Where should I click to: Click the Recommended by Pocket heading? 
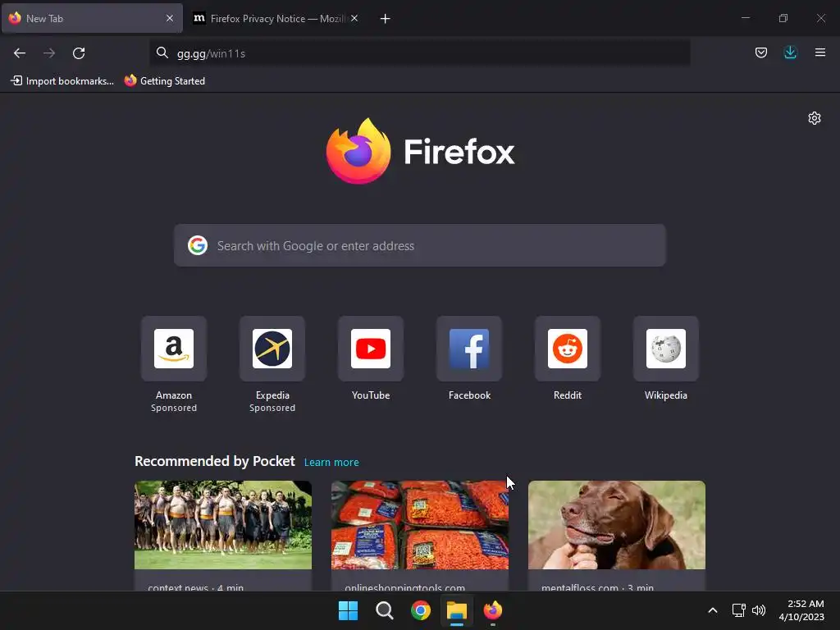click(214, 461)
